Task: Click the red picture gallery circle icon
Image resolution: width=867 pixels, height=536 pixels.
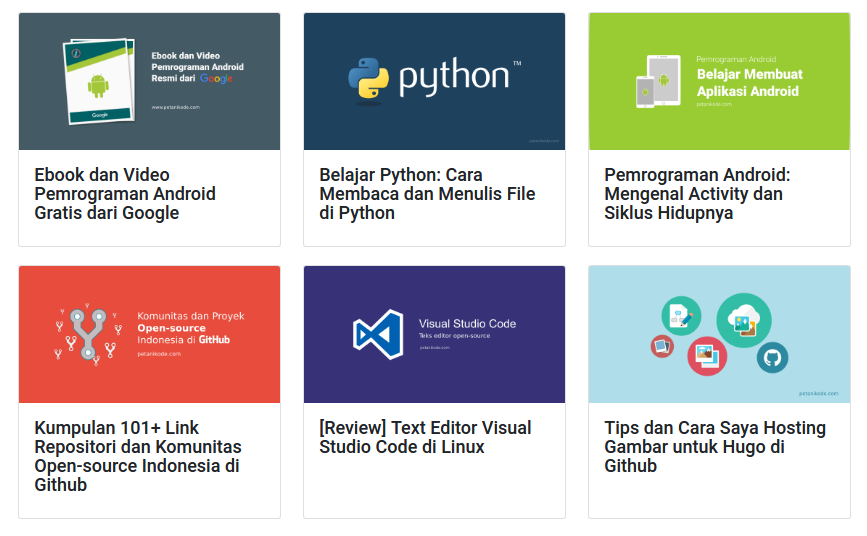Action: (x=707, y=356)
